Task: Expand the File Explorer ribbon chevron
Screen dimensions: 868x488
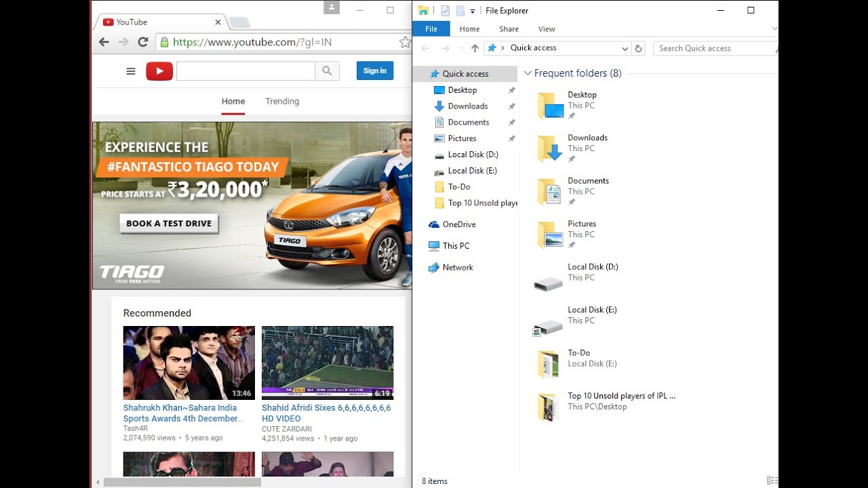Action: 774,29
